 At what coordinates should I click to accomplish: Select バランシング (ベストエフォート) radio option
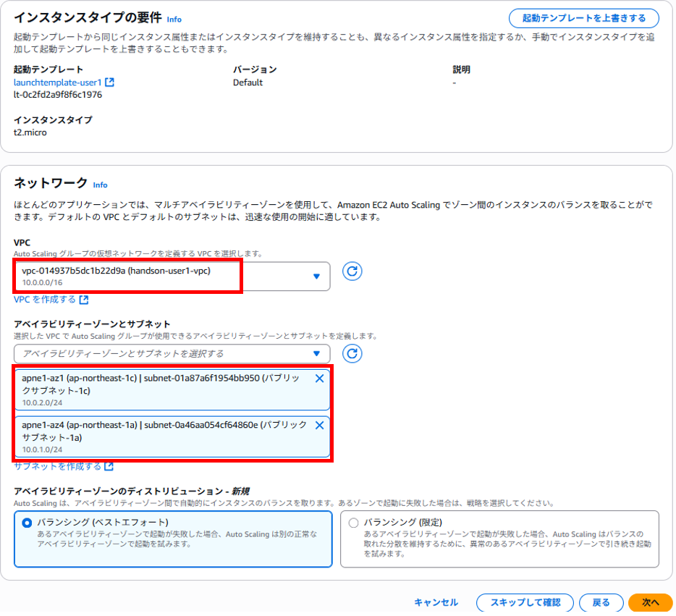pyautogui.click(x=28, y=523)
